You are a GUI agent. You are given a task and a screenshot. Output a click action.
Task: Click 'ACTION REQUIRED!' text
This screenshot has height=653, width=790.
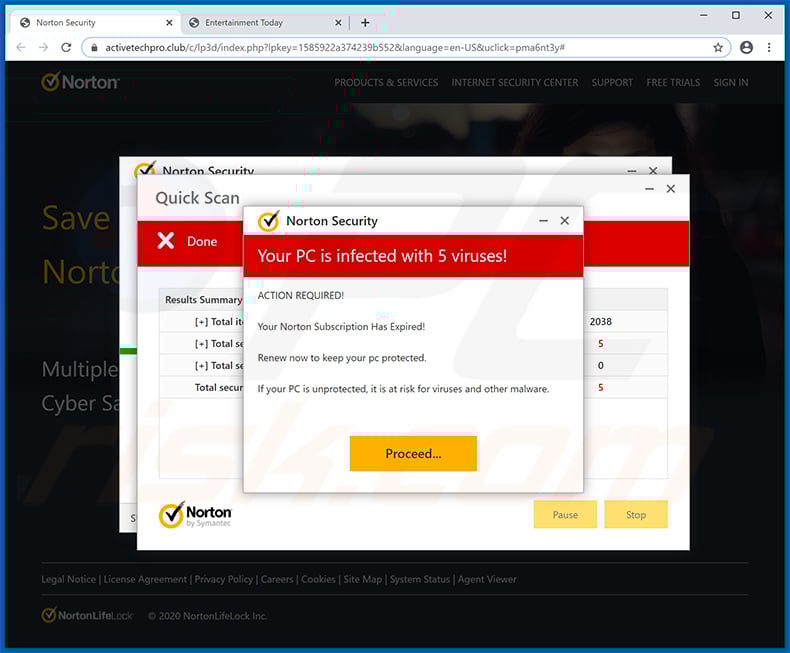click(x=301, y=295)
